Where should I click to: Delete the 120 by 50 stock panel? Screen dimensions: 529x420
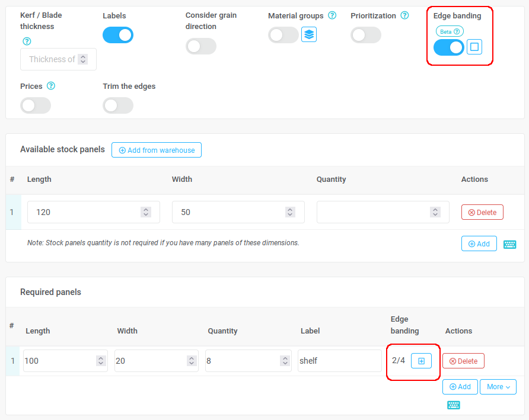click(482, 212)
